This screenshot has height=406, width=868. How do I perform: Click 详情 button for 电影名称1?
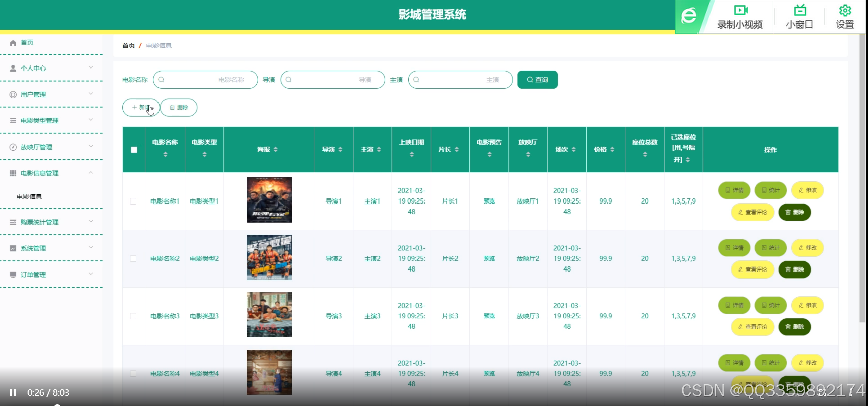click(734, 190)
